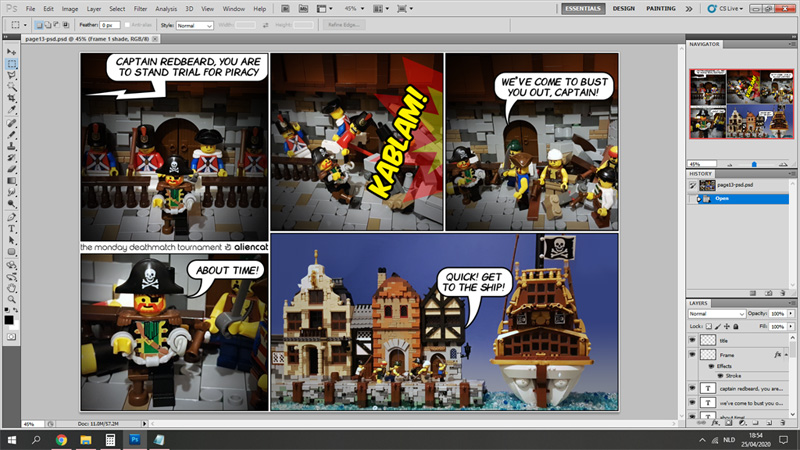Hide the 'we've come to bust you o...' layer

pos(692,403)
